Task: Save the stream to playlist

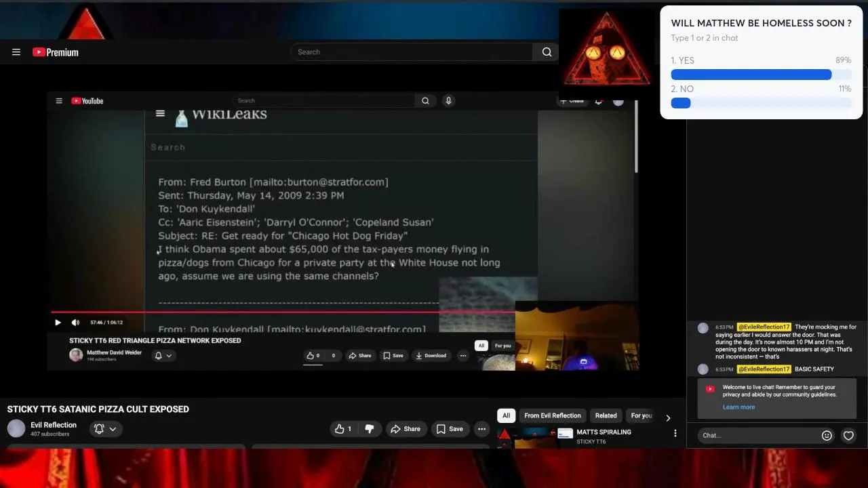Action: coord(450,429)
